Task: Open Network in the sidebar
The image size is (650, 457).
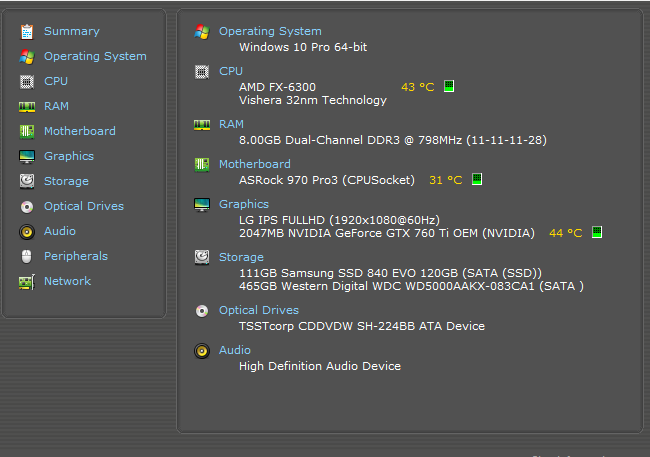Action: pos(68,281)
